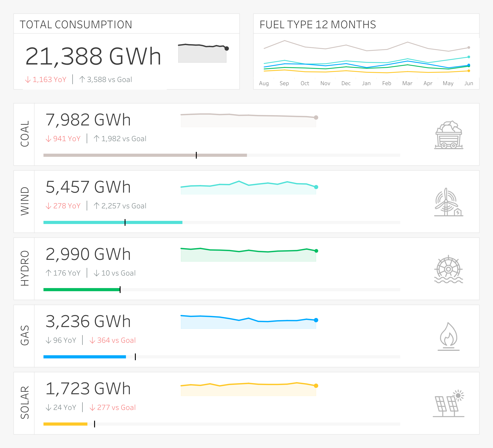Click the goal marker on the gas progress bar
The image size is (493, 448).
(x=135, y=357)
